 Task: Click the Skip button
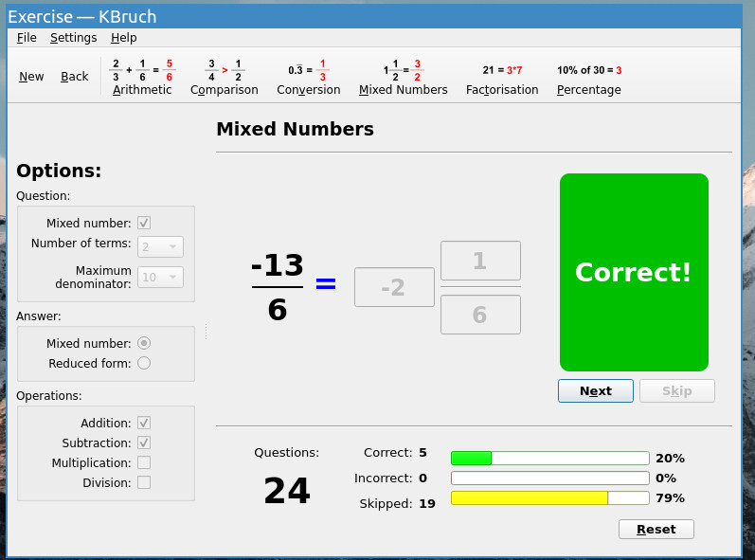point(677,390)
